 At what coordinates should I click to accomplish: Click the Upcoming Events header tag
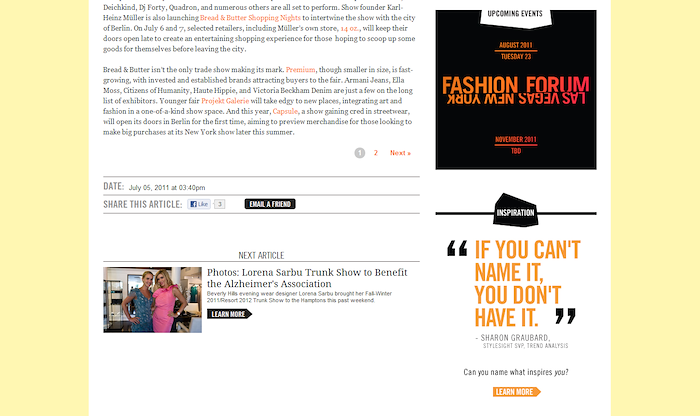[x=516, y=17]
